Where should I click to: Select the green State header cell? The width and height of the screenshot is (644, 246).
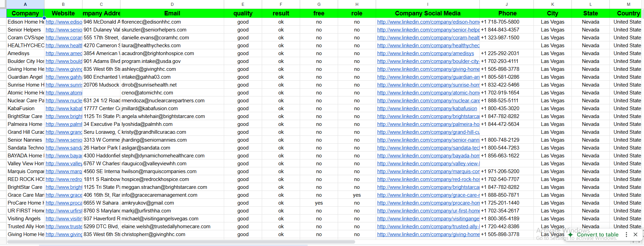pyautogui.click(x=591, y=13)
